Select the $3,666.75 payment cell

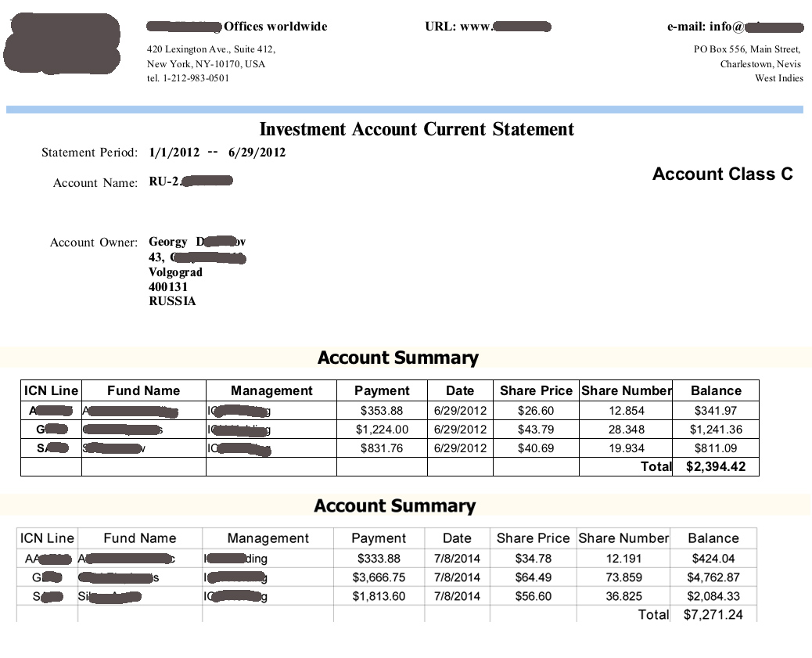pyautogui.click(x=379, y=577)
